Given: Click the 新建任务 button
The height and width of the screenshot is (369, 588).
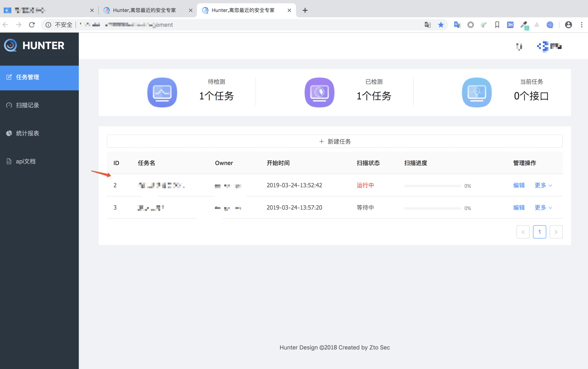Looking at the screenshot, I should click(x=335, y=141).
